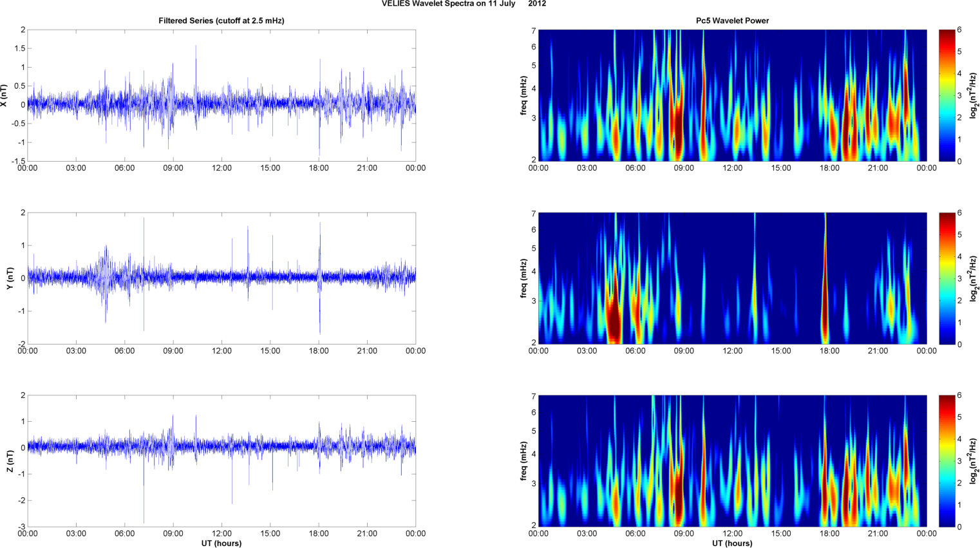Click the X component filtered series plot

pyautogui.click(x=221, y=95)
